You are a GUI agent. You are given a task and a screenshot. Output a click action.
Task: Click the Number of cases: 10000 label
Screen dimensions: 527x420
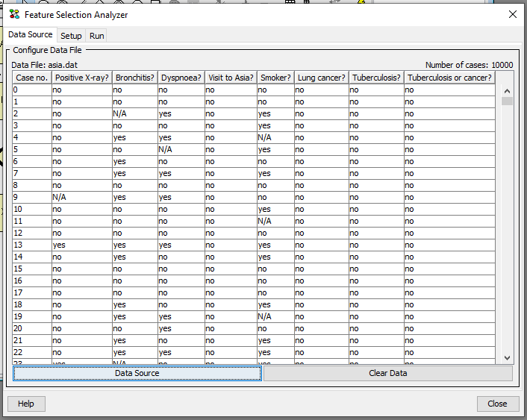(x=470, y=65)
